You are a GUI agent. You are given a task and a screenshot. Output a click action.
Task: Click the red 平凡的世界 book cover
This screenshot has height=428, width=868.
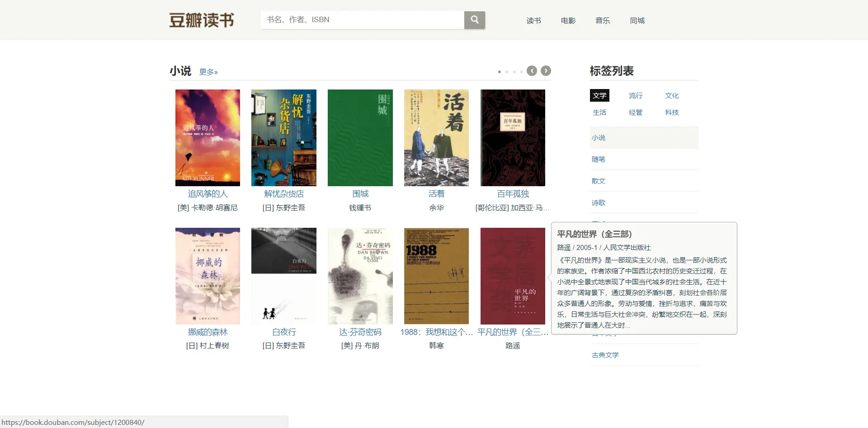pos(513,276)
